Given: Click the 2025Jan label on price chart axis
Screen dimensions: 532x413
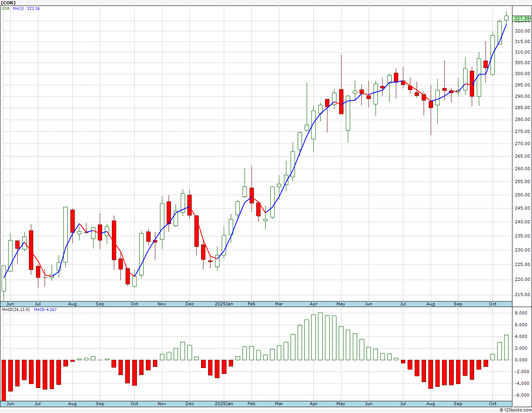Looking at the screenshot, I should click(224, 304).
